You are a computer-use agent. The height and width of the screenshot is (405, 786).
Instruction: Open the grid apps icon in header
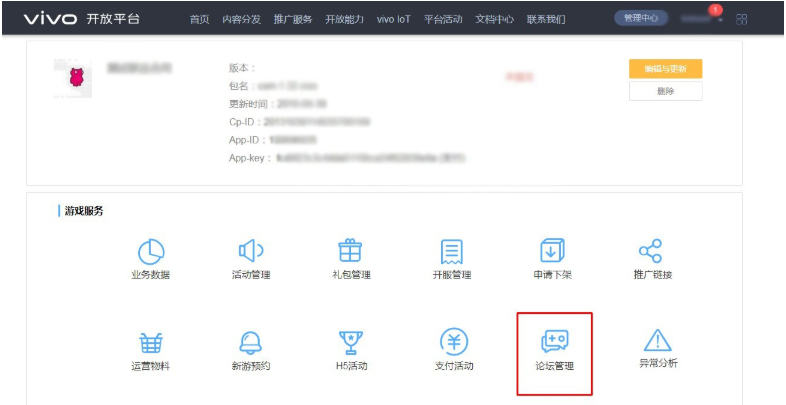tap(741, 20)
